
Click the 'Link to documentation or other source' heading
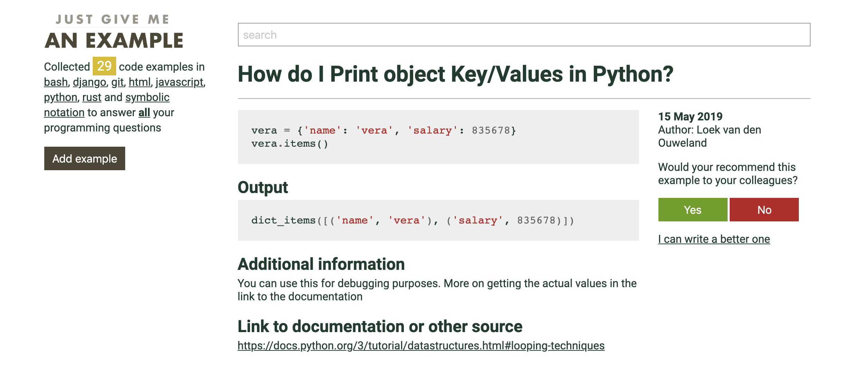pos(380,327)
